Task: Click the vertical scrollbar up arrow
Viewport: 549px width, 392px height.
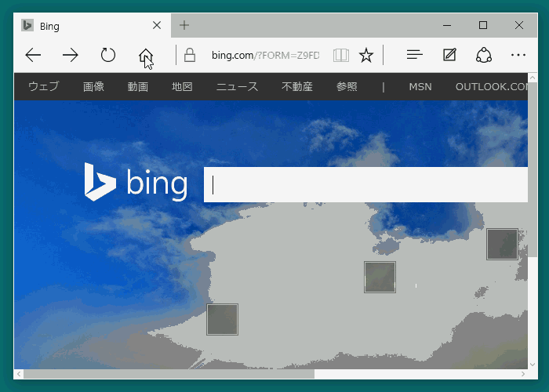Action: click(533, 78)
